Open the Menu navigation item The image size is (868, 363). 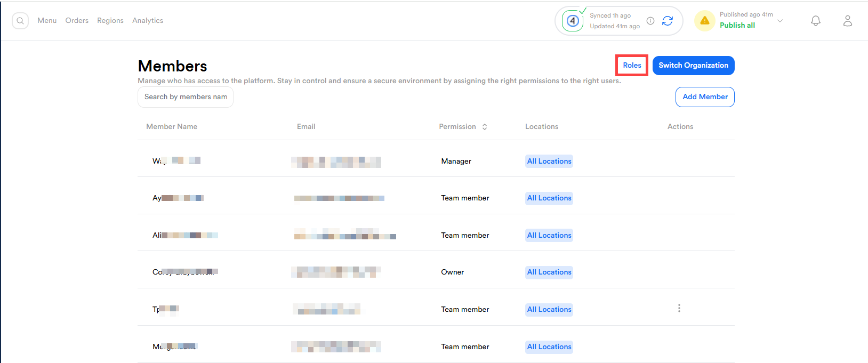47,21
